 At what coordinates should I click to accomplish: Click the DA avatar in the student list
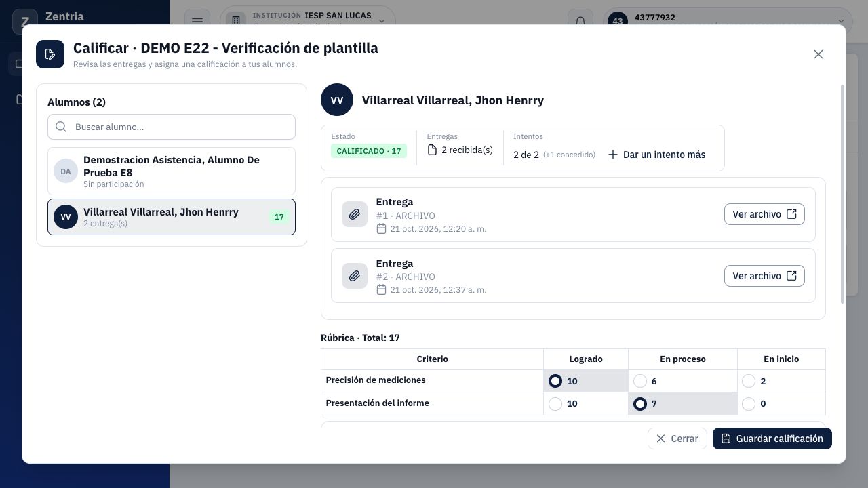coord(66,171)
